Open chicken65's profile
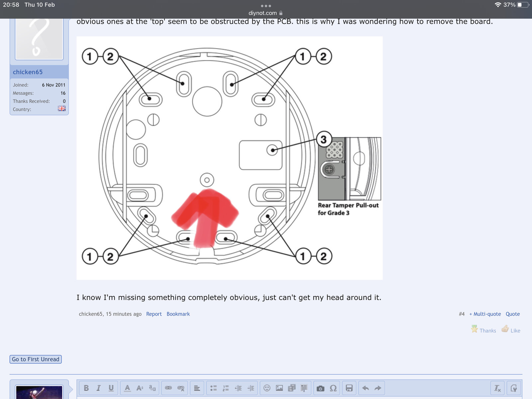The height and width of the screenshot is (399, 532). pos(28,72)
